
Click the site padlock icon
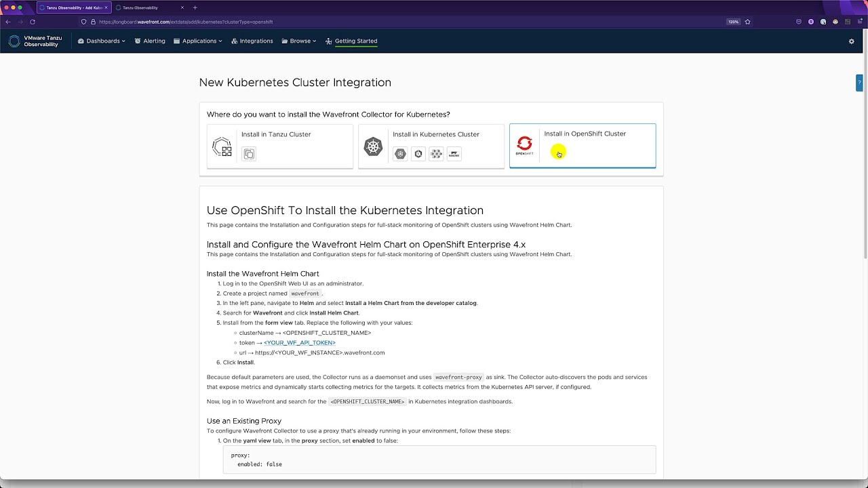point(93,22)
